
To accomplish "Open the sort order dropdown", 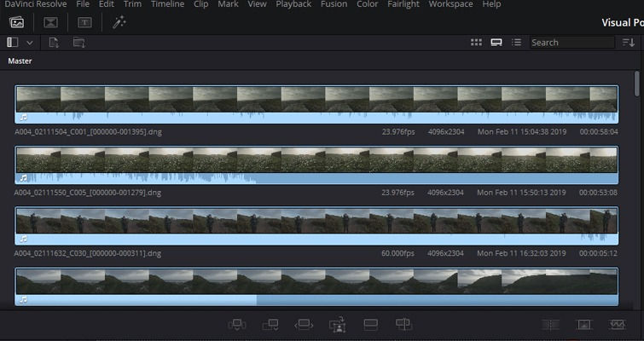I will (629, 43).
